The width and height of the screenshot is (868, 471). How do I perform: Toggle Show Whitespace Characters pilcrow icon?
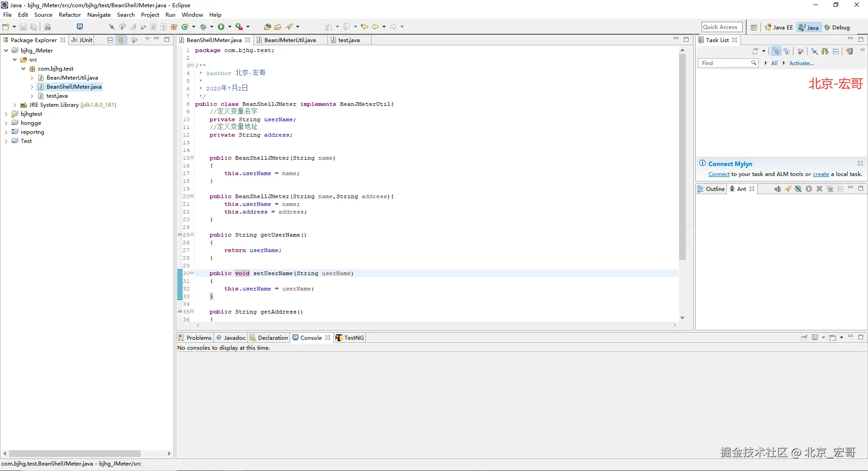[x=164, y=27]
